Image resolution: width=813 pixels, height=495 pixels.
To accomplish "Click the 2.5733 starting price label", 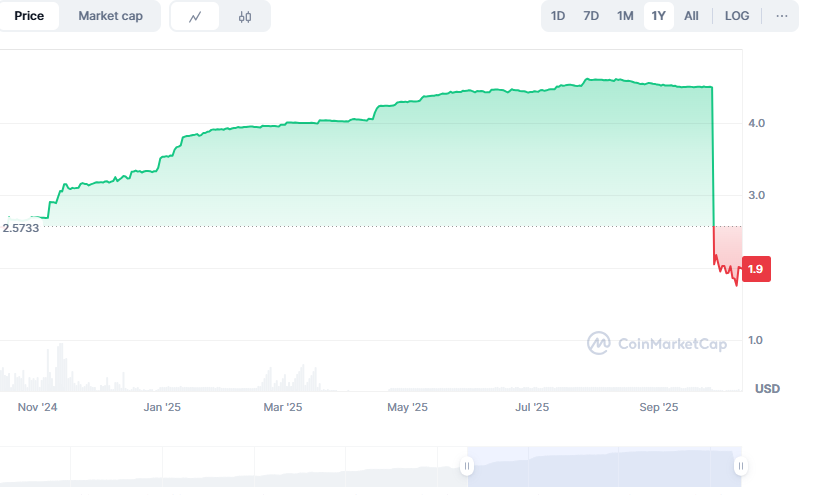I will coord(20,228).
